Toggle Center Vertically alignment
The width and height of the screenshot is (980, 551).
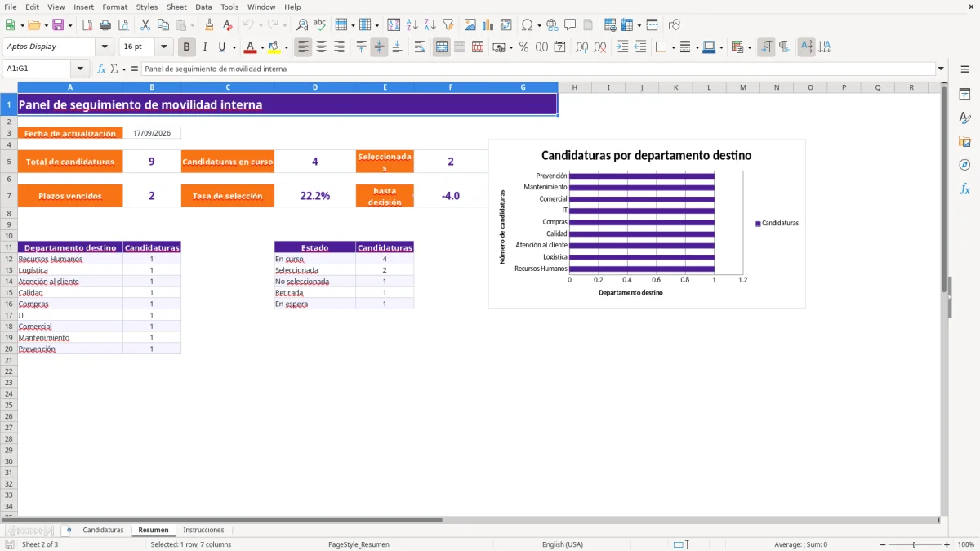(x=379, y=47)
